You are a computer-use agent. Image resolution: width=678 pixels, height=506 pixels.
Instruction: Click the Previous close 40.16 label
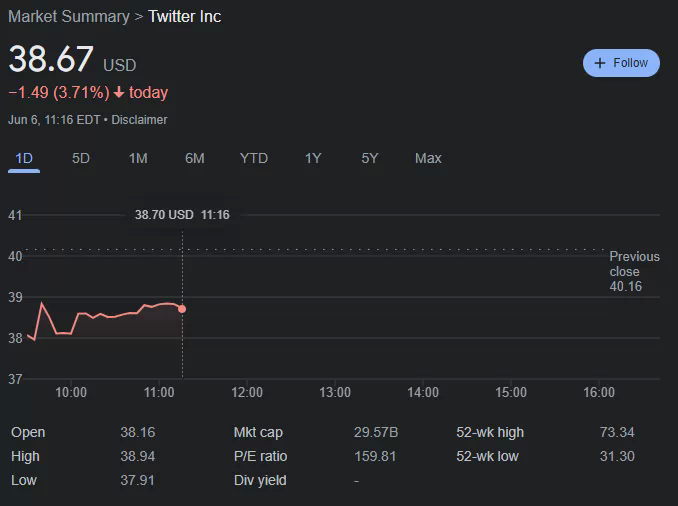point(634,271)
